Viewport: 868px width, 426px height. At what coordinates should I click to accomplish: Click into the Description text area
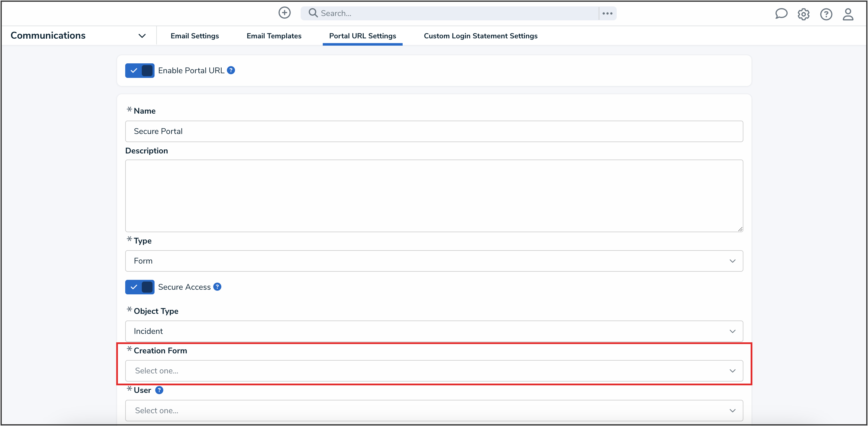[434, 196]
